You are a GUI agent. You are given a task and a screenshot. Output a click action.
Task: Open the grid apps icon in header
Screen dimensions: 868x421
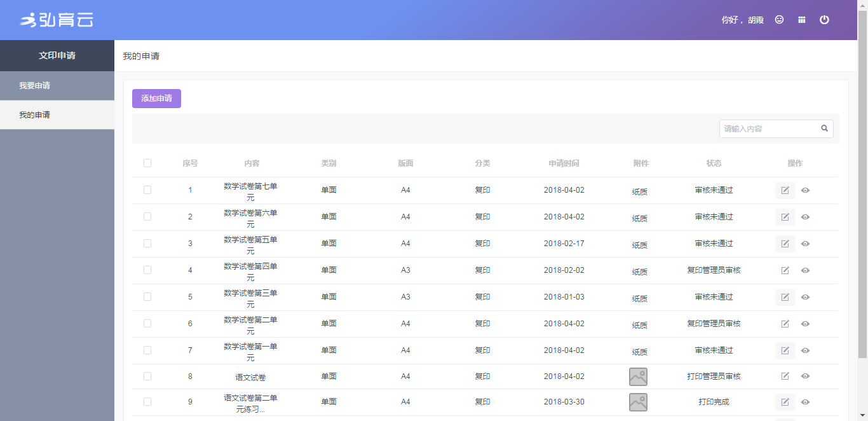coord(802,20)
